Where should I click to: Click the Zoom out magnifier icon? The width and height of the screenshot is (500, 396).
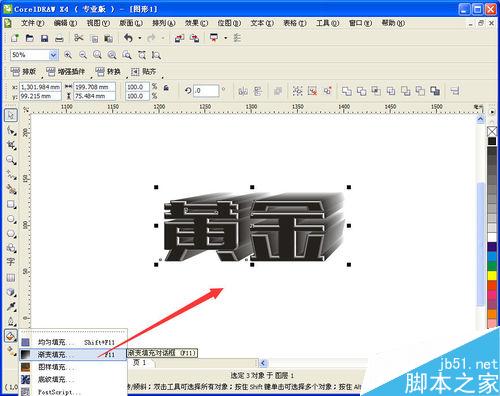point(83,55)
